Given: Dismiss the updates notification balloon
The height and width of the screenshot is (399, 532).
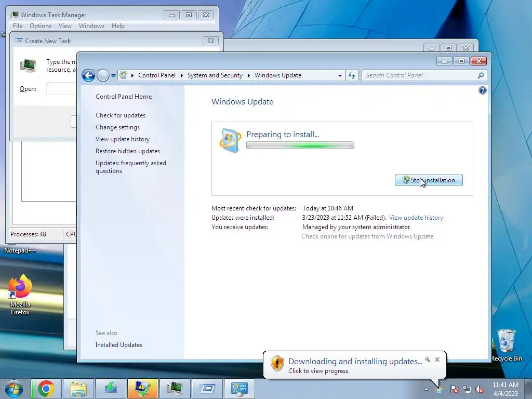Looking at the screenshot, I should tap(437, 360).
